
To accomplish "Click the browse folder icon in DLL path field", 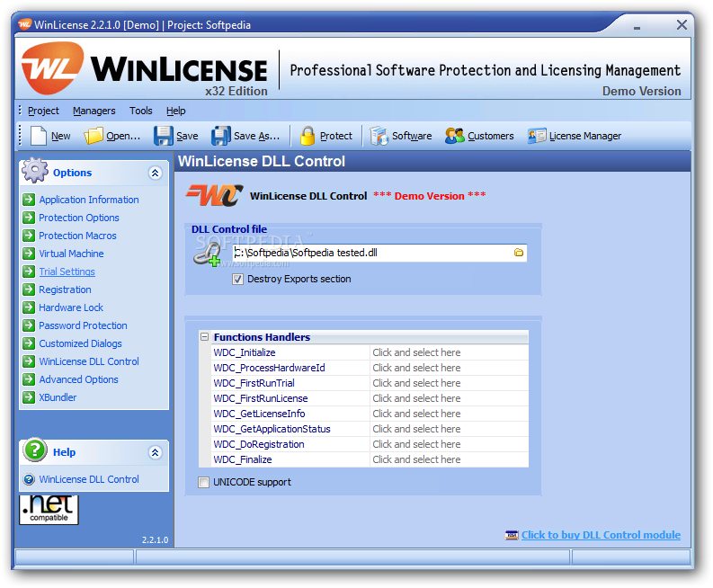I will tap(519, 253).
